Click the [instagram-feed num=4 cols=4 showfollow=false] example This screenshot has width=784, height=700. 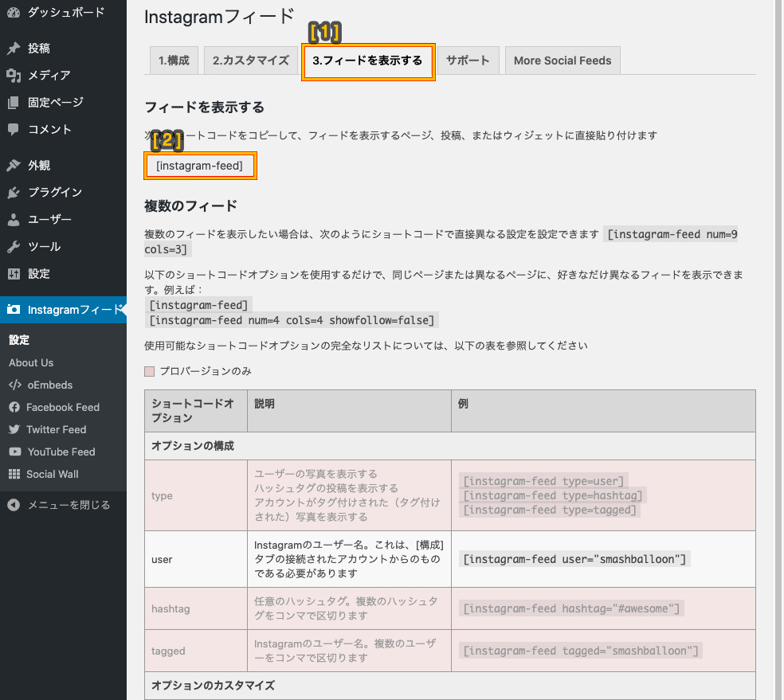pyautogui.click(x=292, y=320)
